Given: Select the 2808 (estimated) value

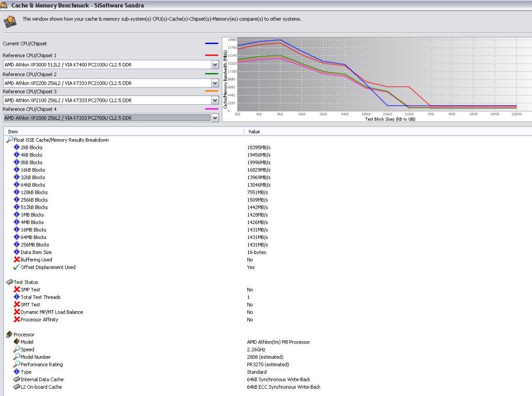Looking at the screenshot, I should (265, 357).
